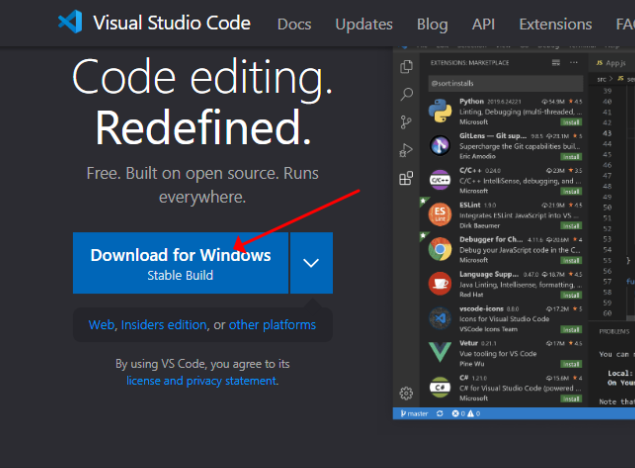This screenshot has width=635, height=468.
Task: Click the vscode-icons extension icon
Action: tap(440, 318)
